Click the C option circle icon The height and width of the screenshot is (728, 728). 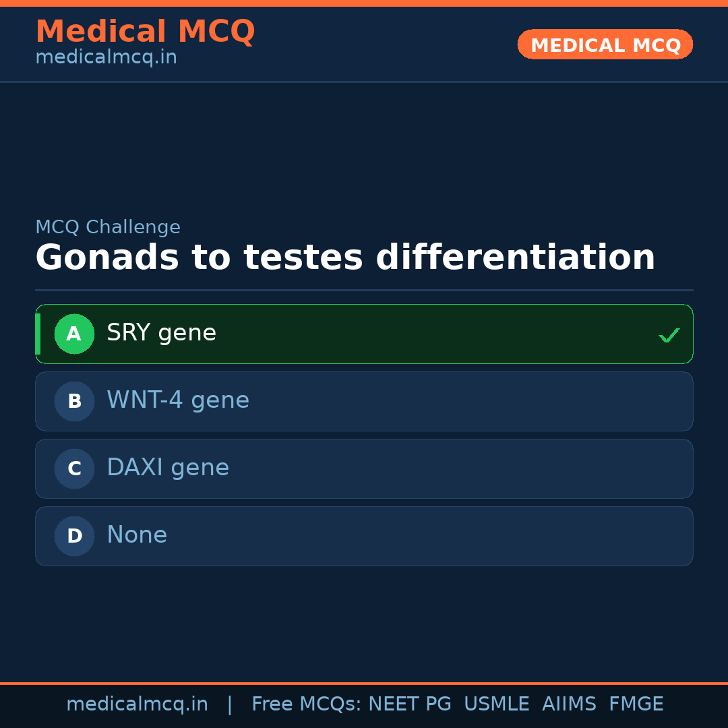[x=74, y=468]
